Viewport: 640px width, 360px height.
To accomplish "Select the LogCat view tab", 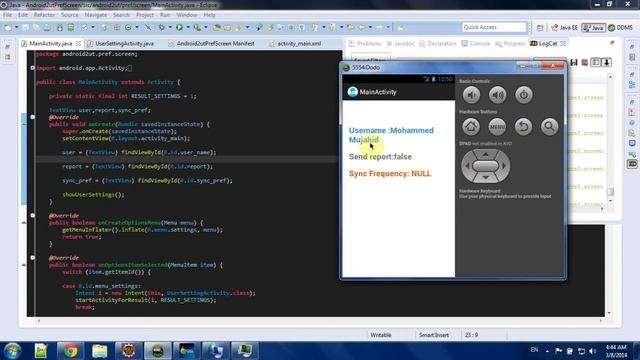I will (x=548, y=43).
